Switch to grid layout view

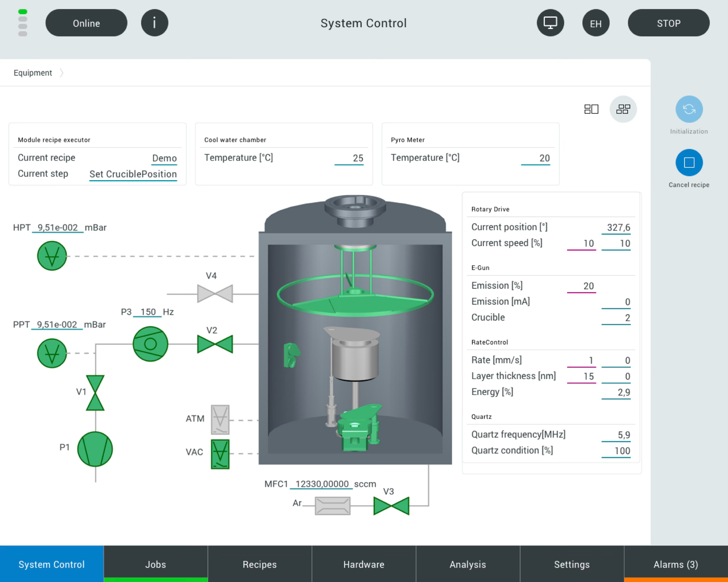click(x=623, y=109)
